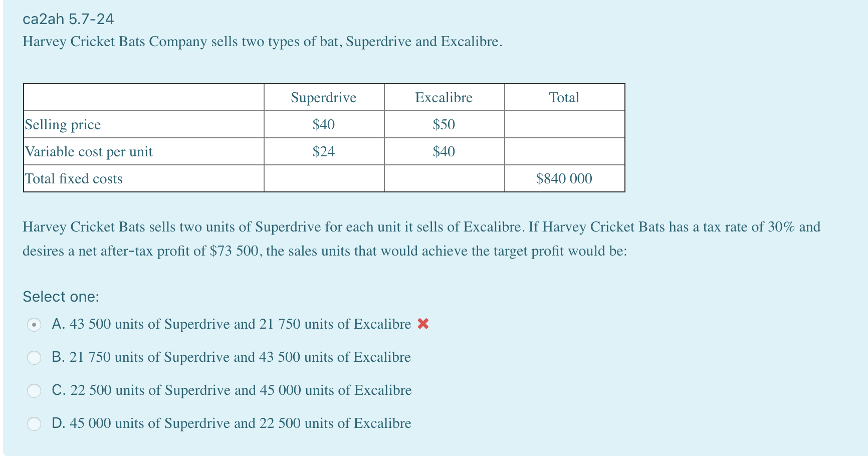Select radio button for option A

[34, 325]
